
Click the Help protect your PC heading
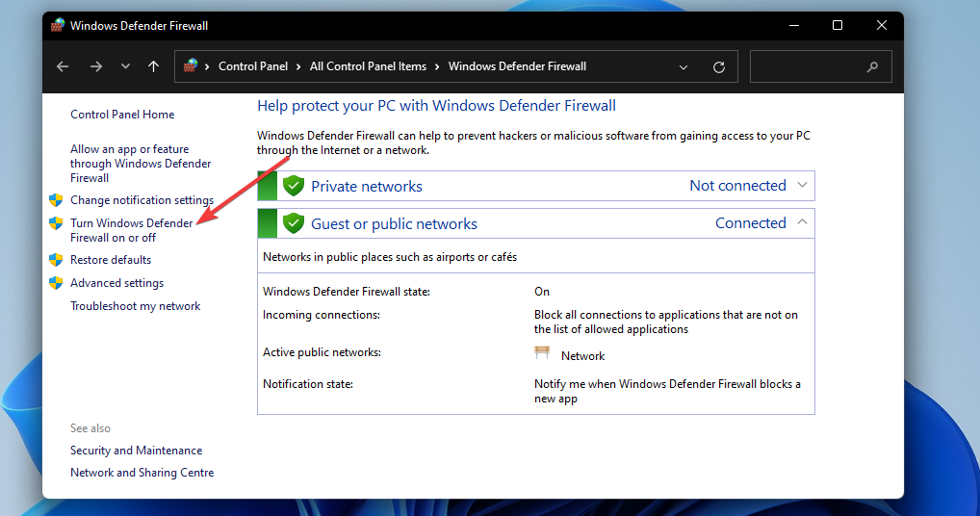pos(436,106)
